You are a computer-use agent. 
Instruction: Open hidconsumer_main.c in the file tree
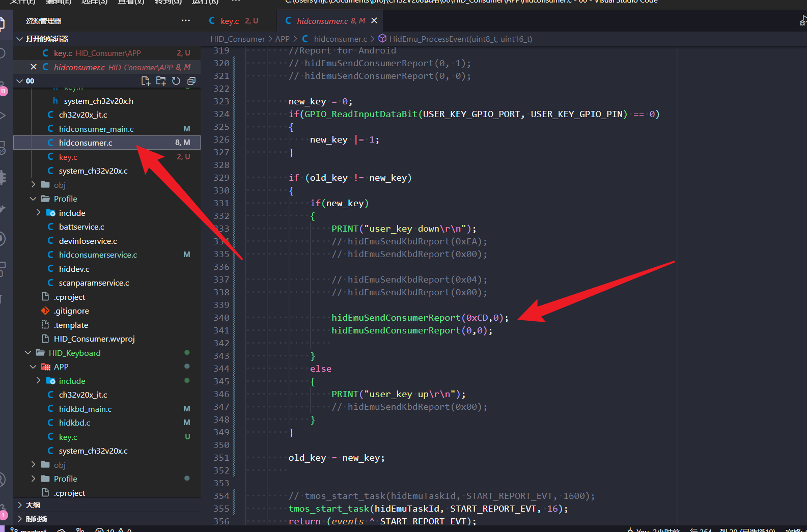[107, 129]
